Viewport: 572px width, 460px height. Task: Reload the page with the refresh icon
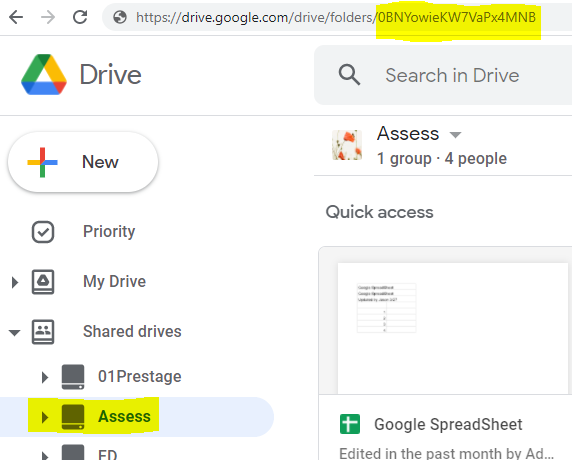(x=80, y=17)
